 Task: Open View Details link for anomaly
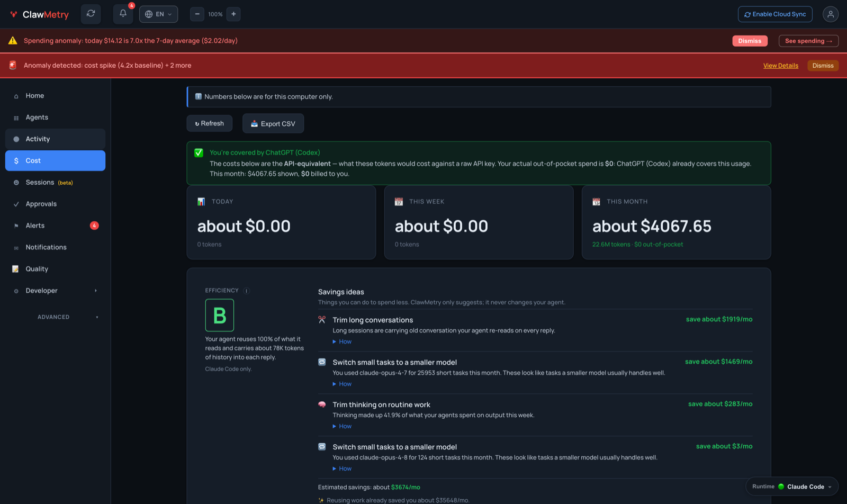781,66
